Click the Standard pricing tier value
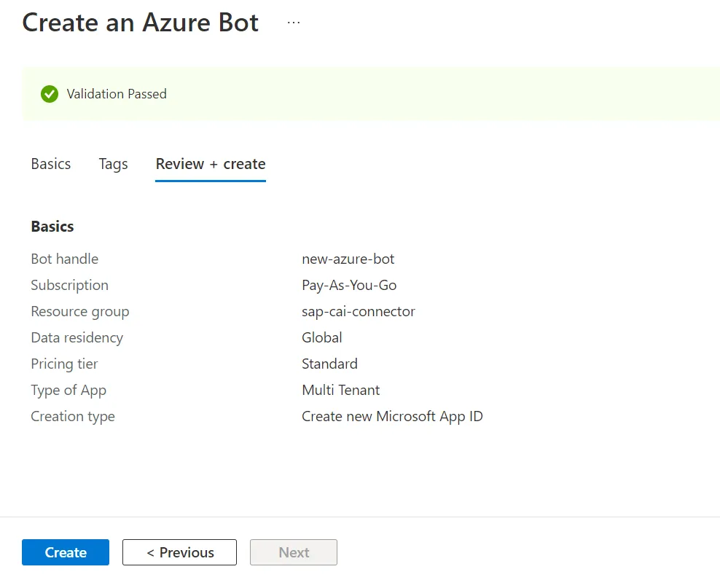 (329, 364)
